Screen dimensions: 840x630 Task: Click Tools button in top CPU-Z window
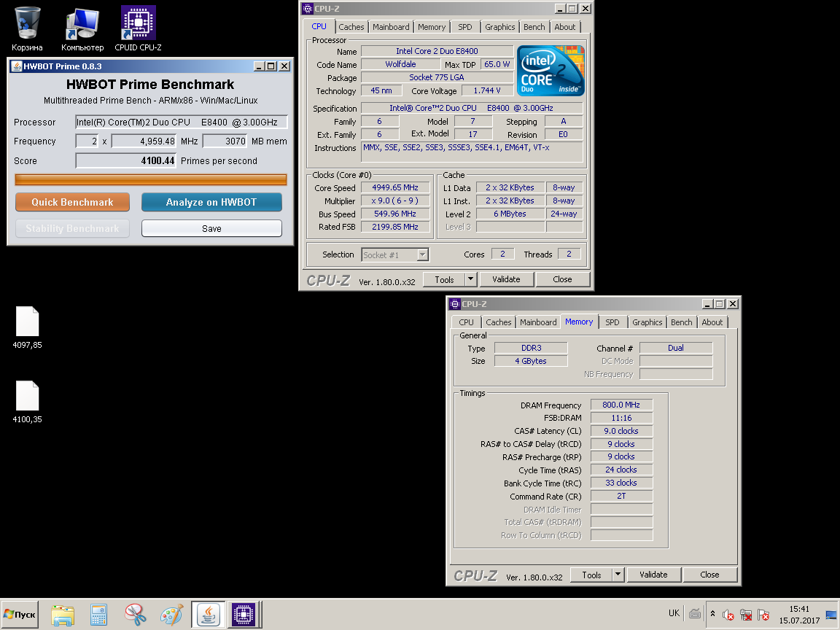pos(444,279)
